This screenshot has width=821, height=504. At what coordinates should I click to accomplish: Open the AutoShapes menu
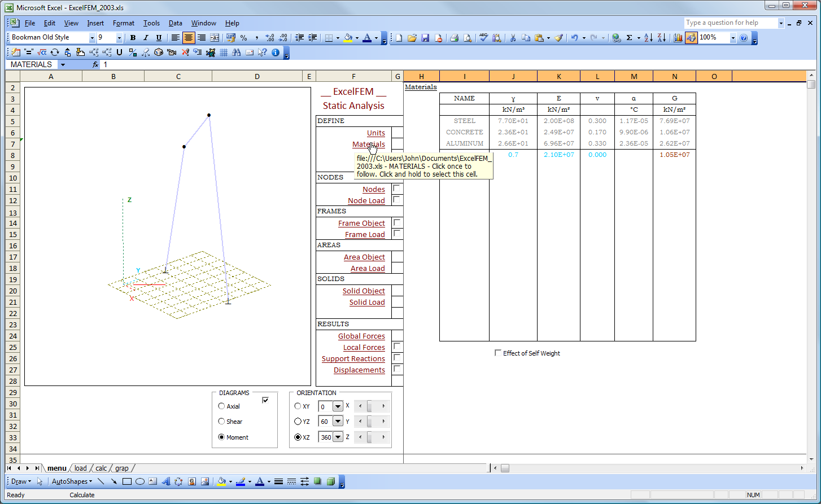coord(72,481)
